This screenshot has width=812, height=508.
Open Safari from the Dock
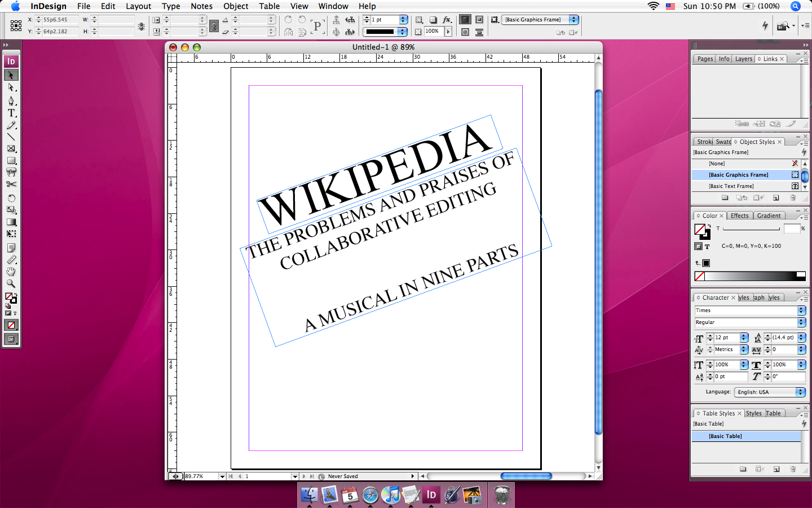point(370,495)
